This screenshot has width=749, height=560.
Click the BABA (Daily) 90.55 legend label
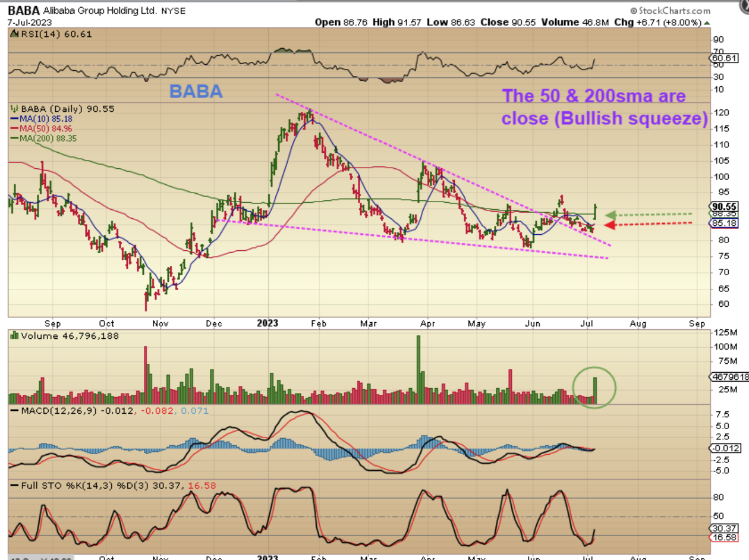(x=67, y=109)
